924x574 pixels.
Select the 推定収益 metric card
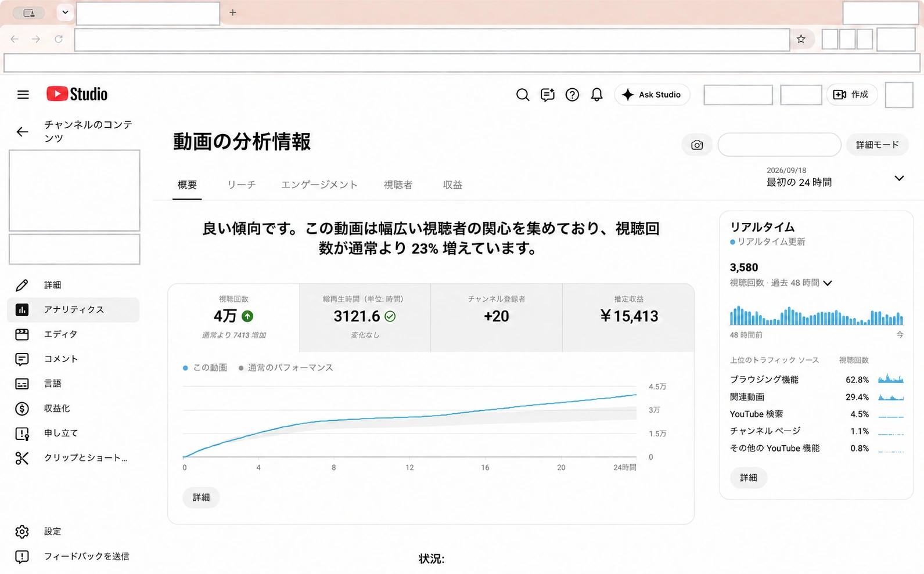[x=628, y=317]
